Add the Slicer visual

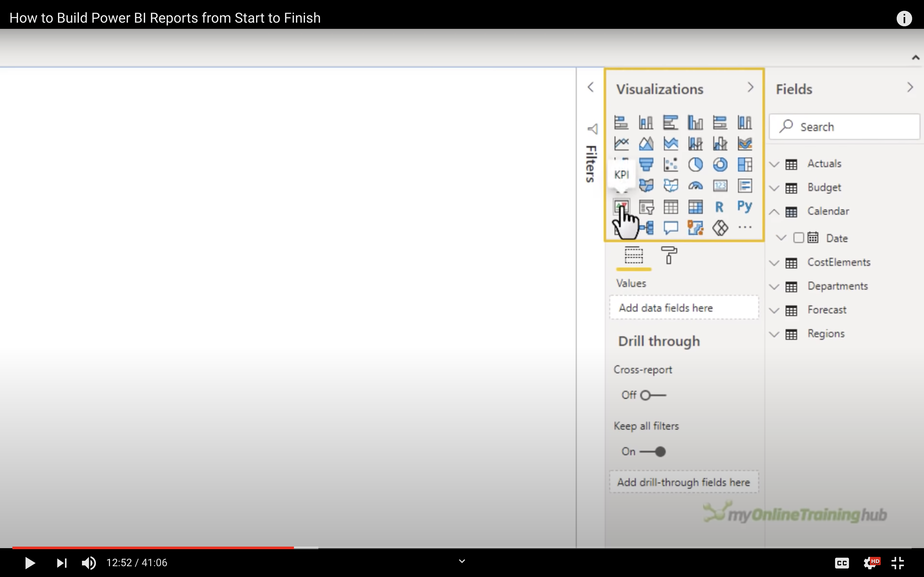(646, 207)
